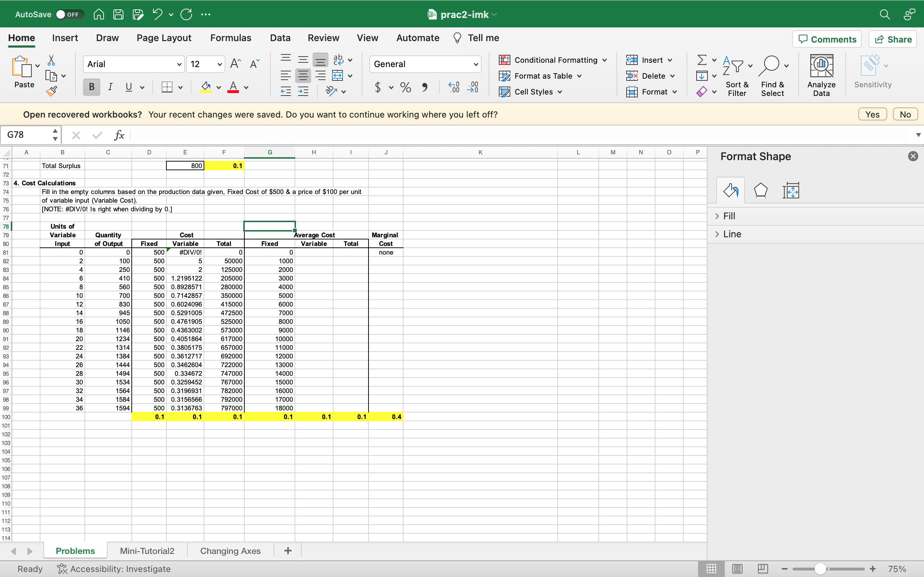Open Cell Styles gallery

(530, 92)
